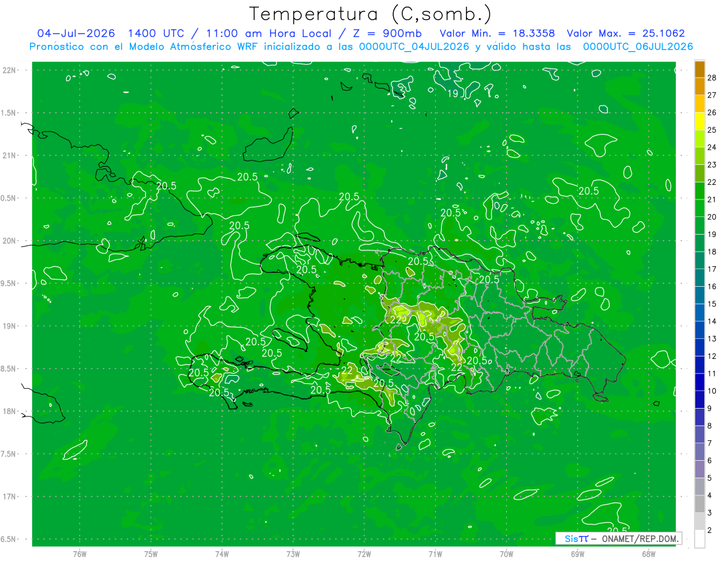
Task: Click the gray swatch between 3 and 4
Action: point(699,504)
